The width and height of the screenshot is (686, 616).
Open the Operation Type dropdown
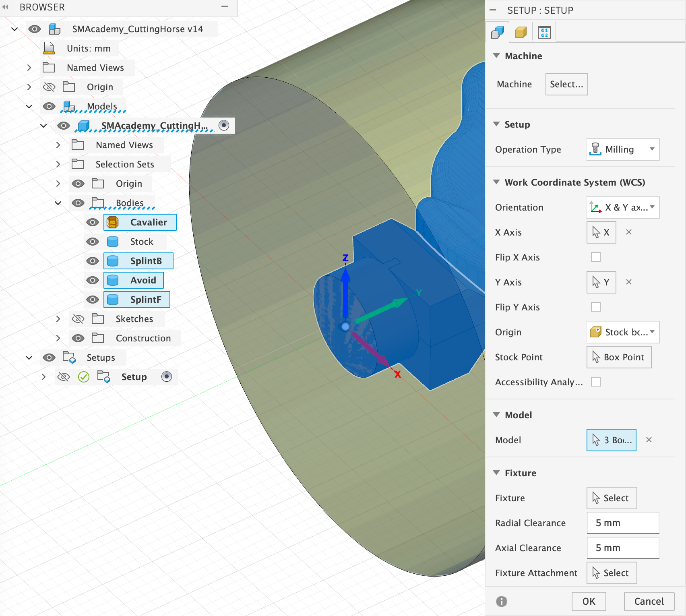pyautogui.click(x=622, y=149)
